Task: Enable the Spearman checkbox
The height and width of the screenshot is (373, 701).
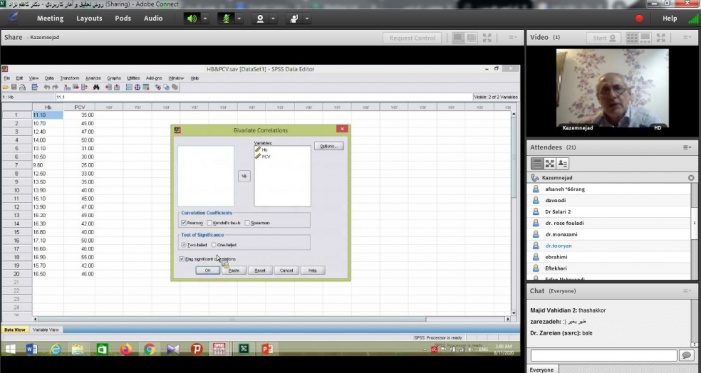Action: coord(247,223)
